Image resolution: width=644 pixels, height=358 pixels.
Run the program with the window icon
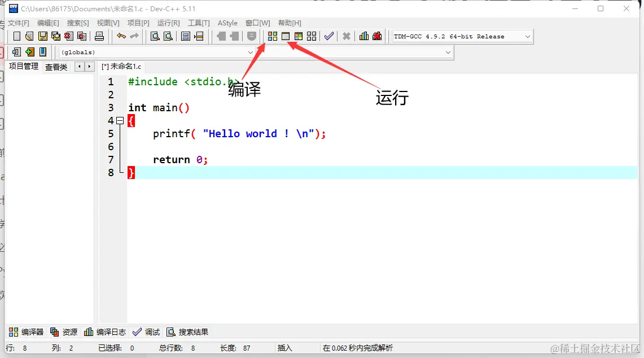(286, 36)
